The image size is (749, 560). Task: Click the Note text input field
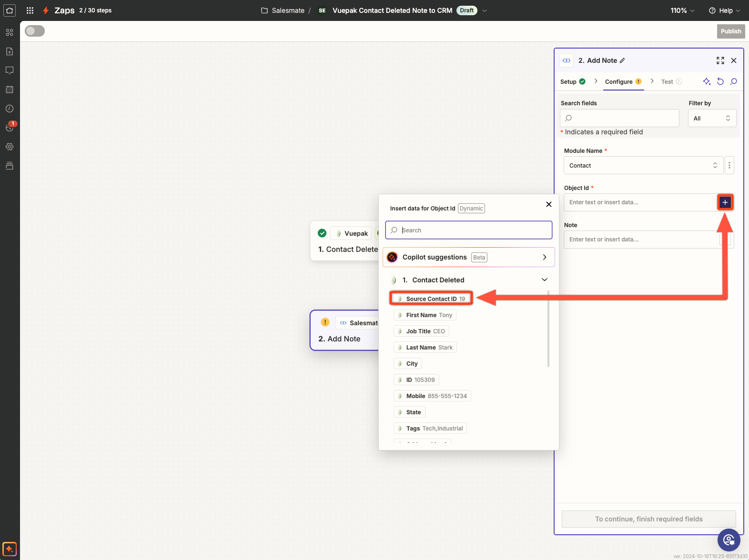pos(641,240)
